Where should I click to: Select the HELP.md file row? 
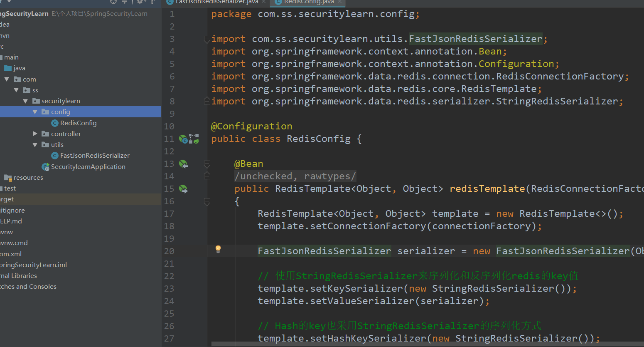point(81,221)
